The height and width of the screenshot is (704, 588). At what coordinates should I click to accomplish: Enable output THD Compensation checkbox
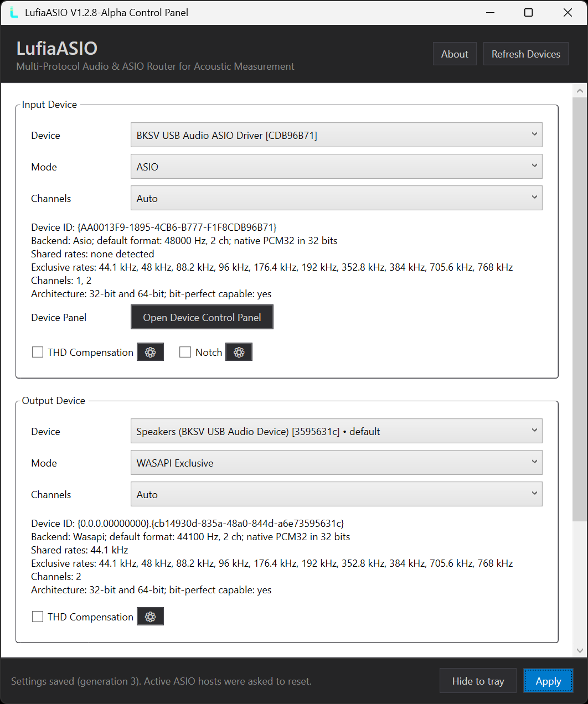[x=38, y=617]
